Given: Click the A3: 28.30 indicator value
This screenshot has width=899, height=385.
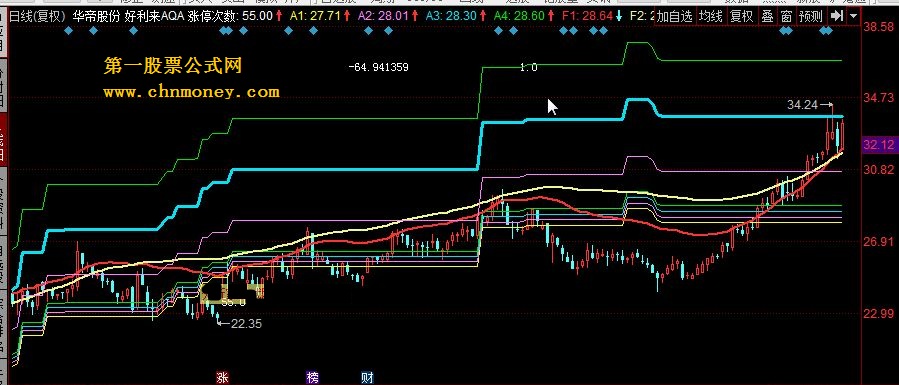Looking at the screenshot, I should 452,16.
